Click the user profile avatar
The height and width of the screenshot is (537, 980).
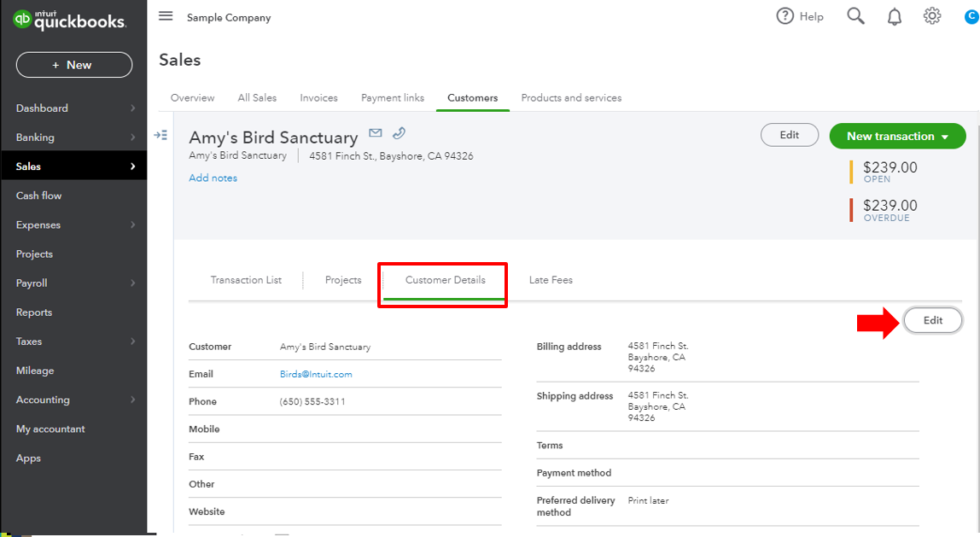click(971, 16)
